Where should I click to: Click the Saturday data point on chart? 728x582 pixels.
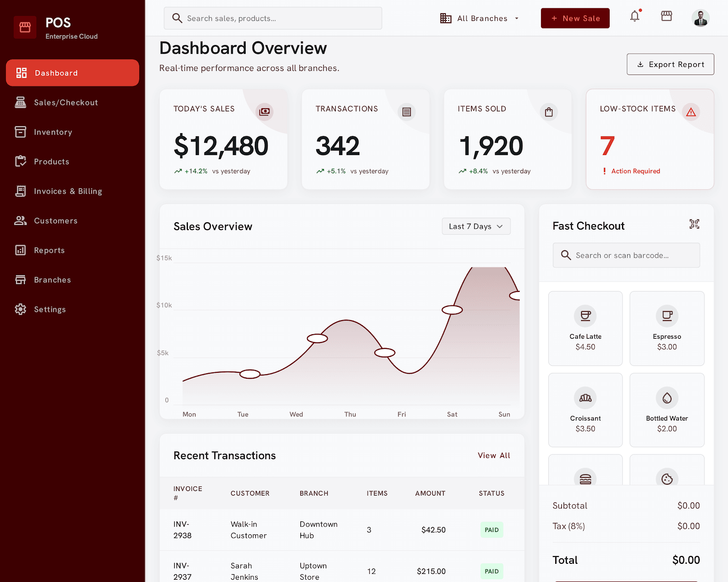[x=452, y=310]
